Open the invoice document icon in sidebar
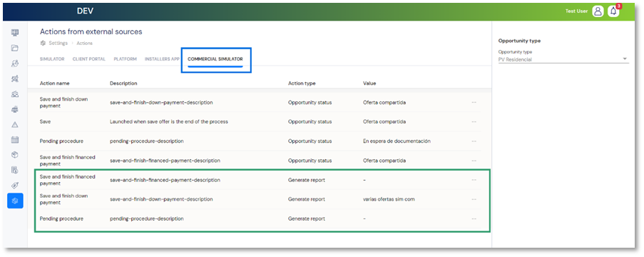 pyautogui.click(x=15, y=170)
